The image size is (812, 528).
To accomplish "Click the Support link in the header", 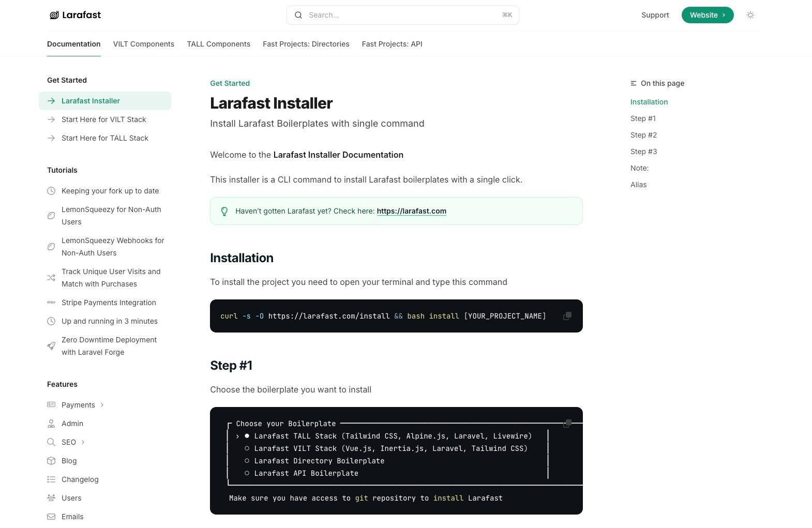I will pos(655,15).
